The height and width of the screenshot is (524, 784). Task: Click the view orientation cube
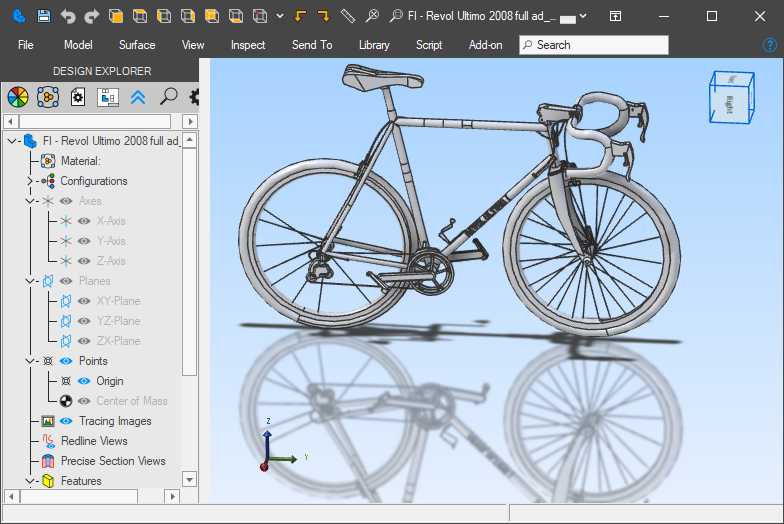(x=730, y=99)
